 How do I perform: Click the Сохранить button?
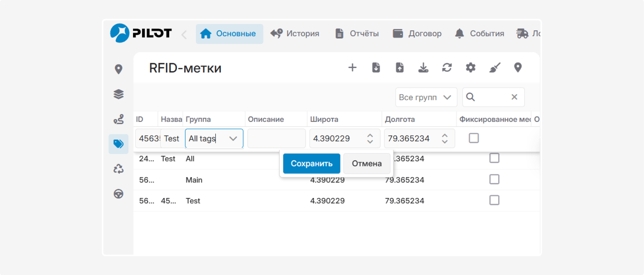[x=312, y=163]
